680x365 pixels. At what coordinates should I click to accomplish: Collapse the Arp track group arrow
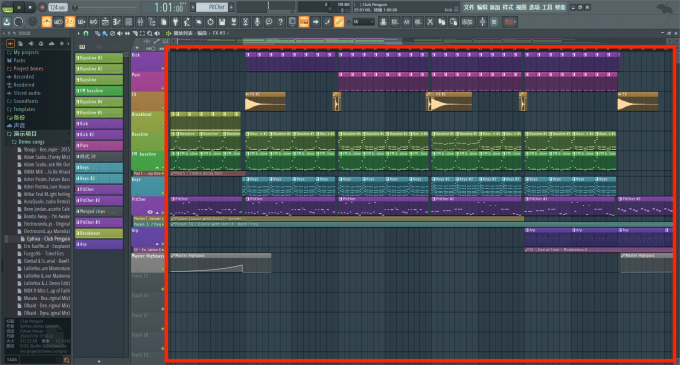[x=157, y=244]
